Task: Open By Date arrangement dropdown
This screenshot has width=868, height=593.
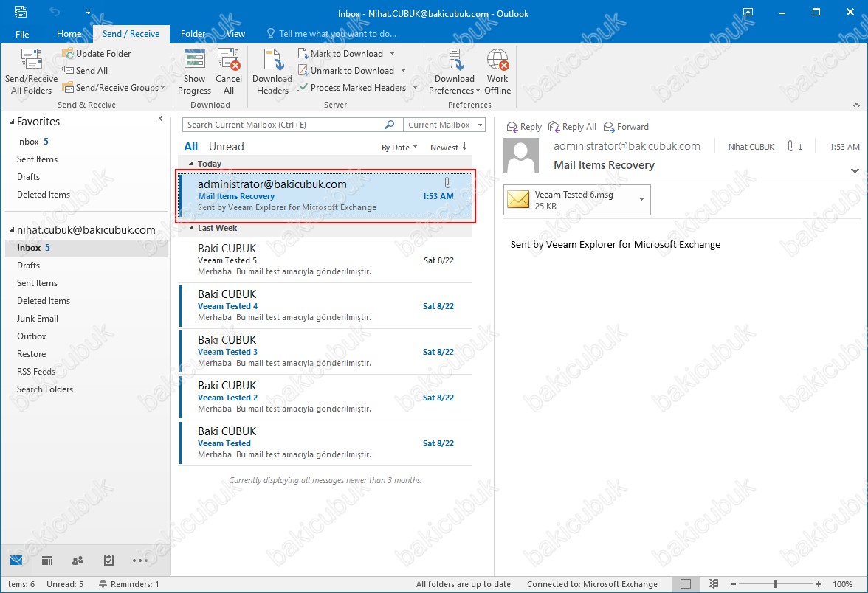Action: 399,148
